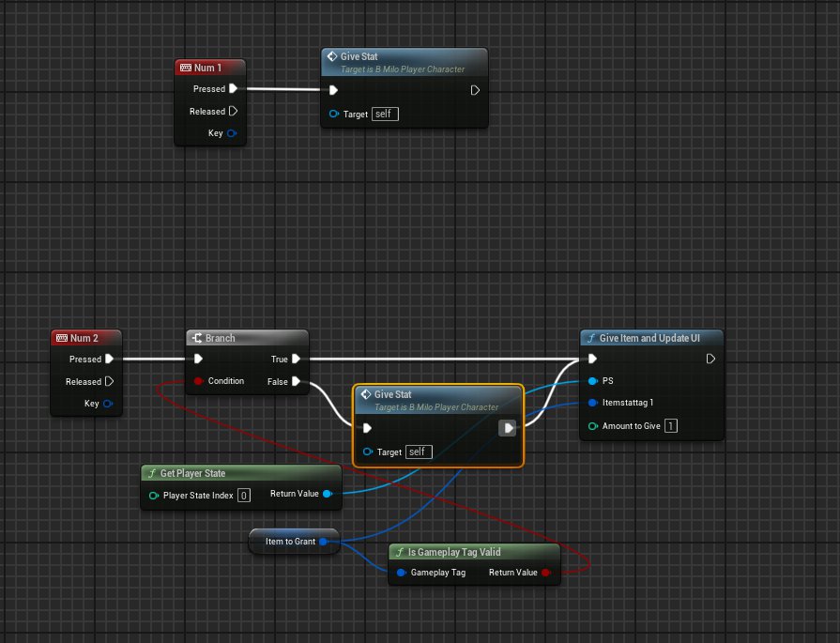Click the PS input pin on Give Item node

pyautogui.click(x=592, y=381)
